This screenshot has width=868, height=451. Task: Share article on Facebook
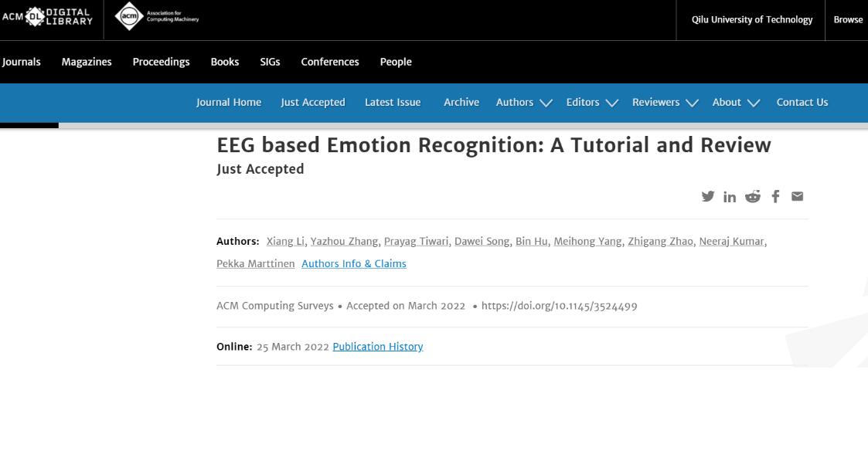tap(775, 197)
